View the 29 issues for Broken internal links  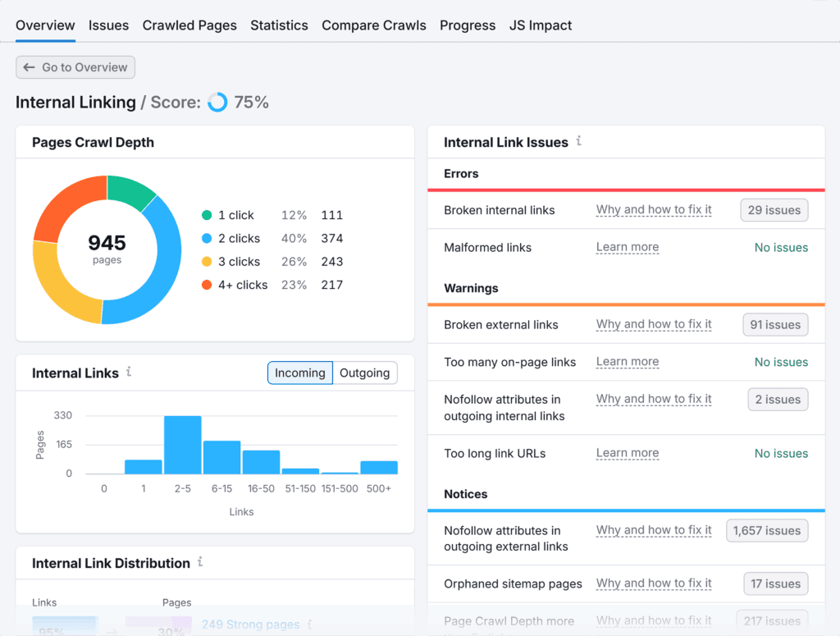click(774, 210)
